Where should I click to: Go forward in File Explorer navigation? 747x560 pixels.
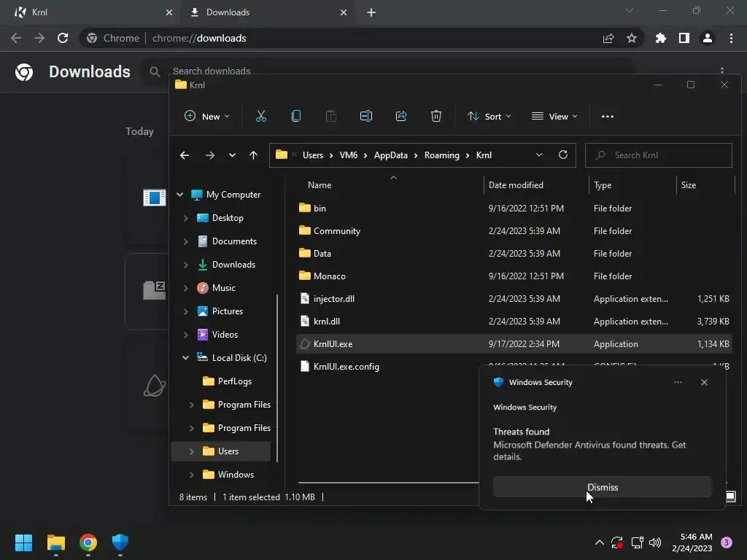tap(209, 155)
